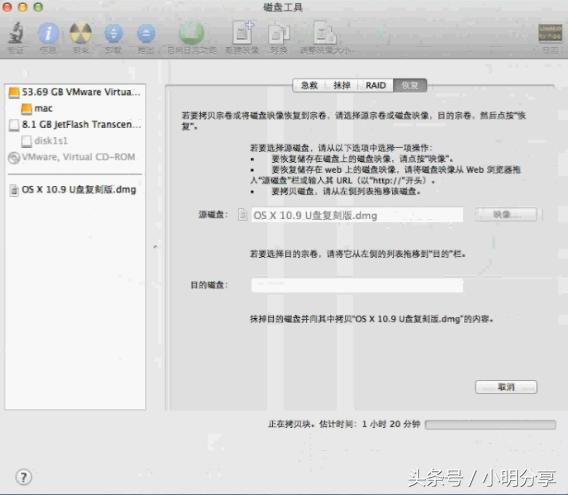Click the Verify microscope toolbar icon

(16, 33)
